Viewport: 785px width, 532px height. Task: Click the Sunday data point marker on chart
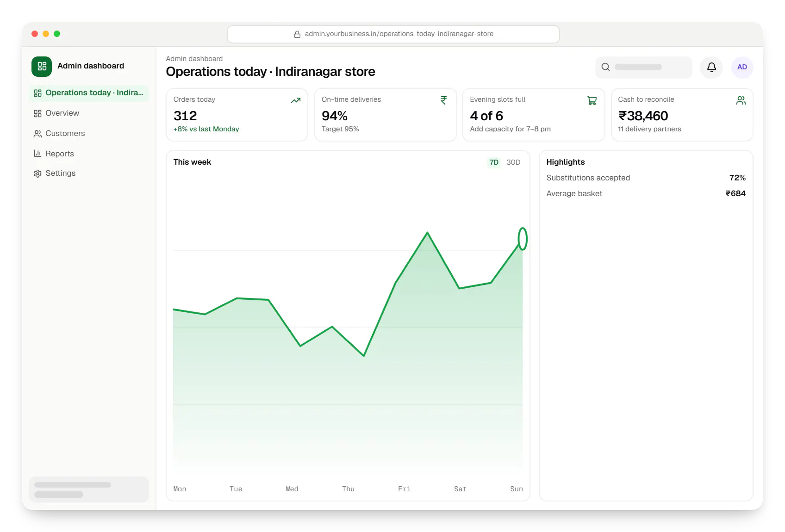click(523, 239)
